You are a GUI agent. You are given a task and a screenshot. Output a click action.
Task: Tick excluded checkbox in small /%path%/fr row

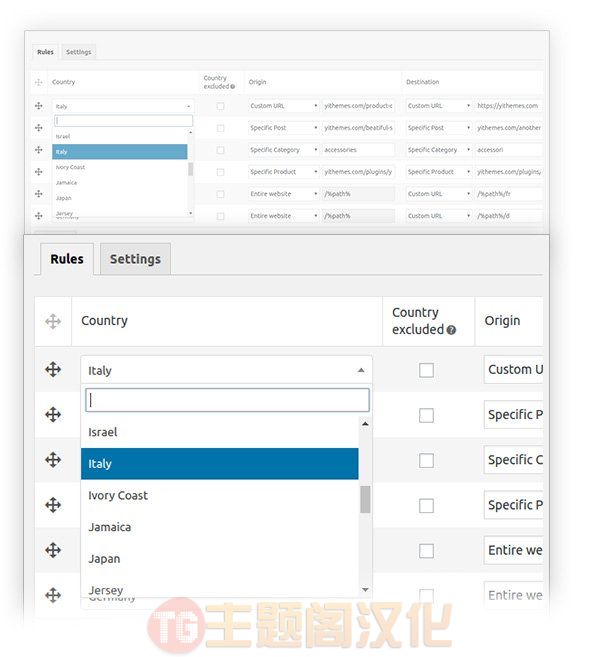coord(220,194)
